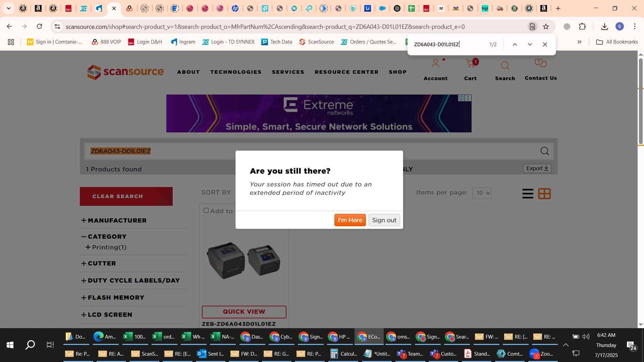644x362 pixels.
Task: Open the ScanSource bookmark
Action: click(316, 42)
